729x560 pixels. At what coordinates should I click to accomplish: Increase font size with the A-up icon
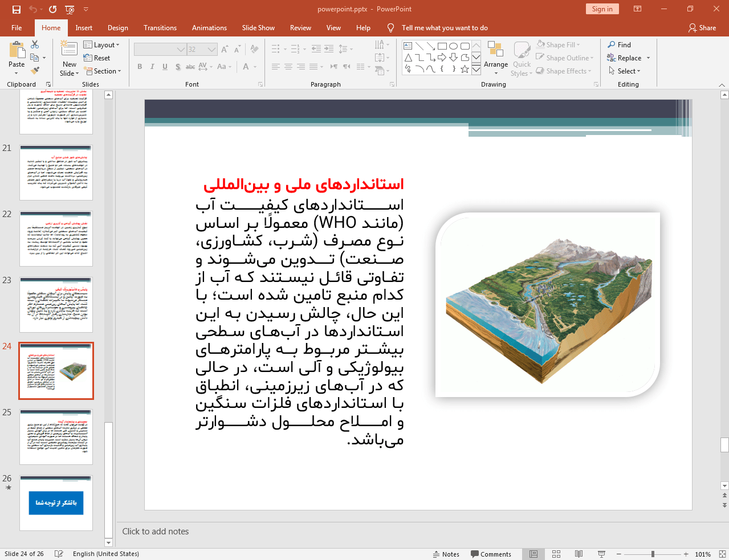[x=225, y=50]
